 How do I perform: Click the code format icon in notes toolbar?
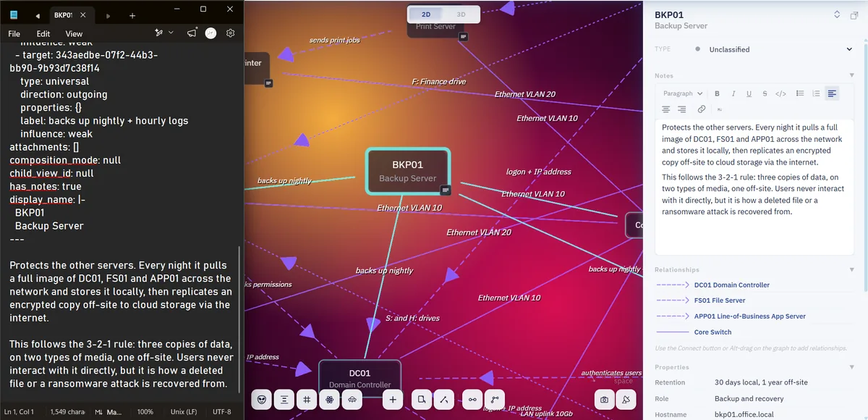(x=780, y=93)
